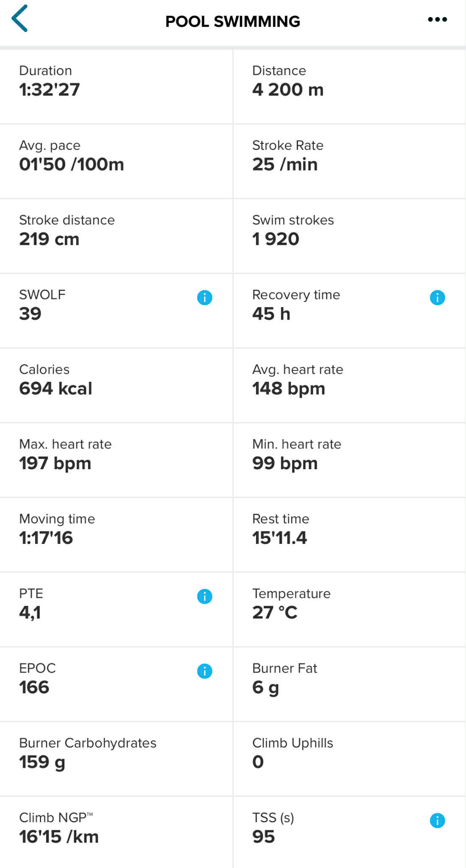Tap the Avg. pace value

(72, 165)
